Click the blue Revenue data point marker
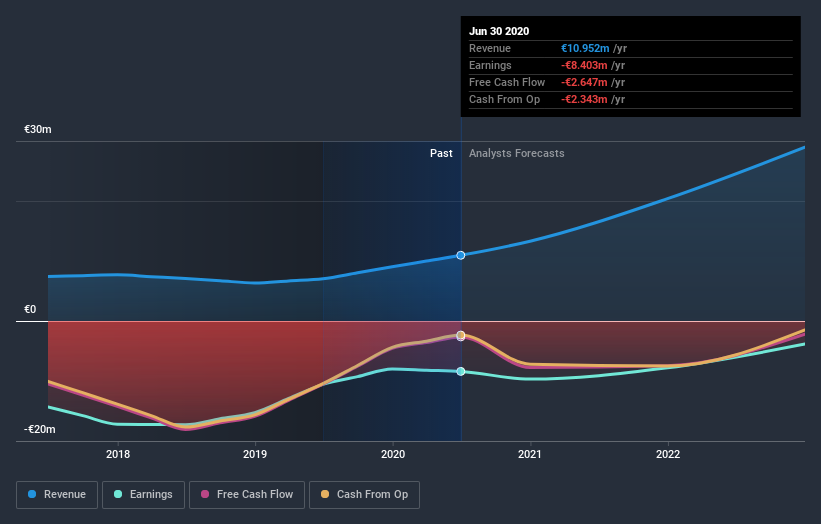 tap(461, 255)
